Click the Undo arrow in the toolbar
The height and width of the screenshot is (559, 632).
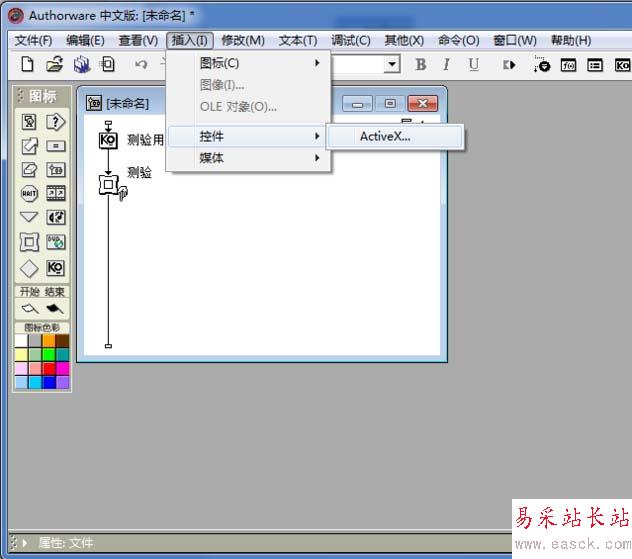(x=141, y=64)
